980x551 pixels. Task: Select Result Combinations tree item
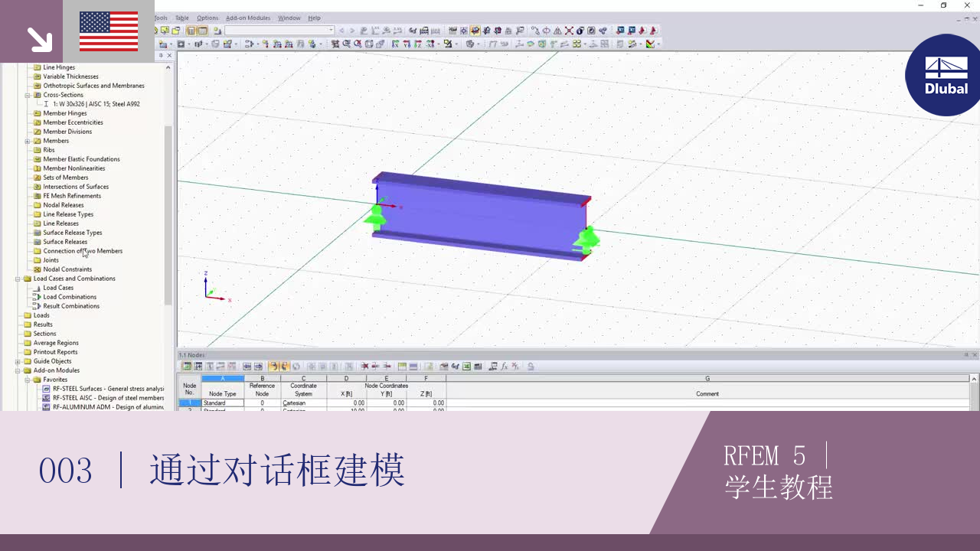coord(71,306)
